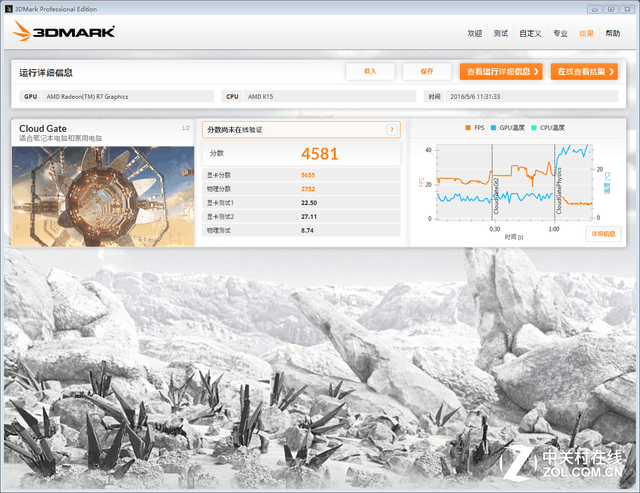Select the 显卡测试2 value 27.11
This screenshot has width=640, height=493.
[309, 217]
